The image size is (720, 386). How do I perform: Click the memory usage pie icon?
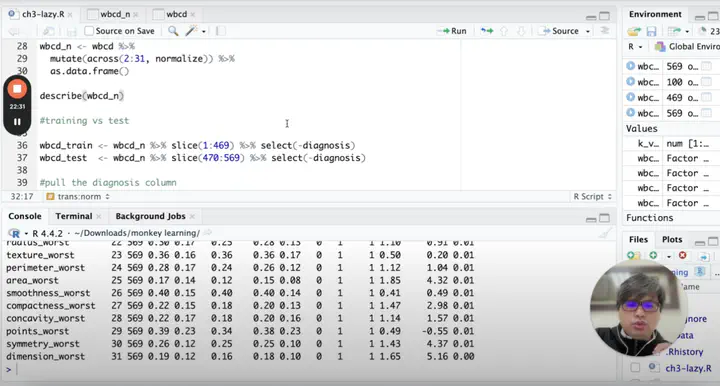click(702, 31)
